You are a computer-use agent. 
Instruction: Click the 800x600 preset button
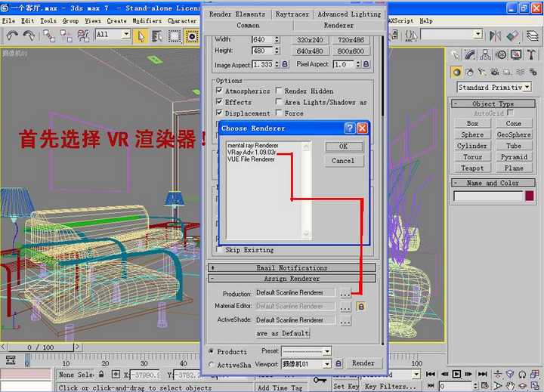(x=351, y=51)
